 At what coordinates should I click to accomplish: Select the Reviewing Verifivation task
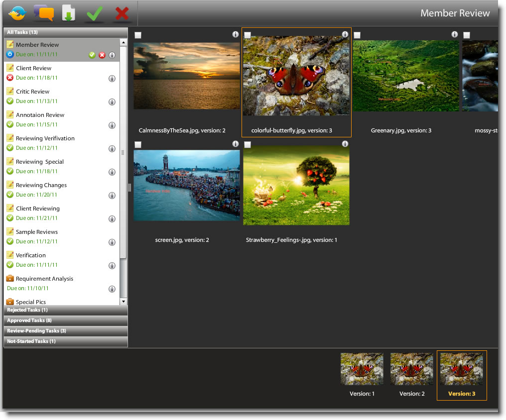tap(62, 143)
